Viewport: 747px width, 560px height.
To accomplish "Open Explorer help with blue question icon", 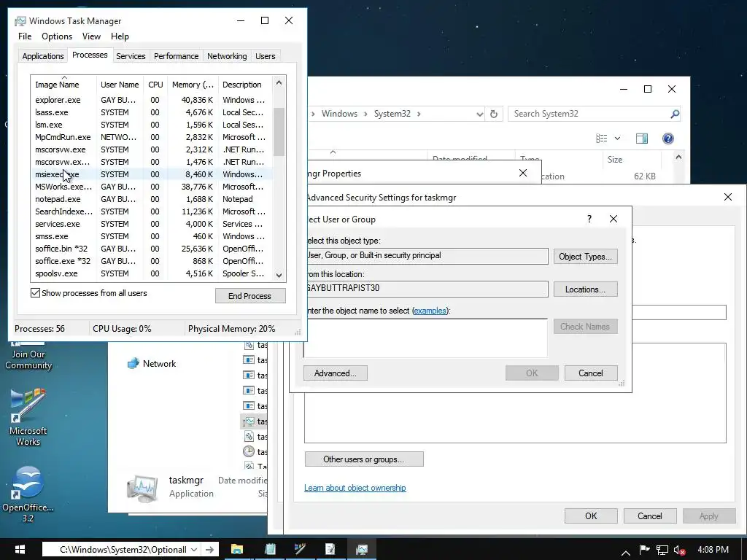I will (668, 139).
